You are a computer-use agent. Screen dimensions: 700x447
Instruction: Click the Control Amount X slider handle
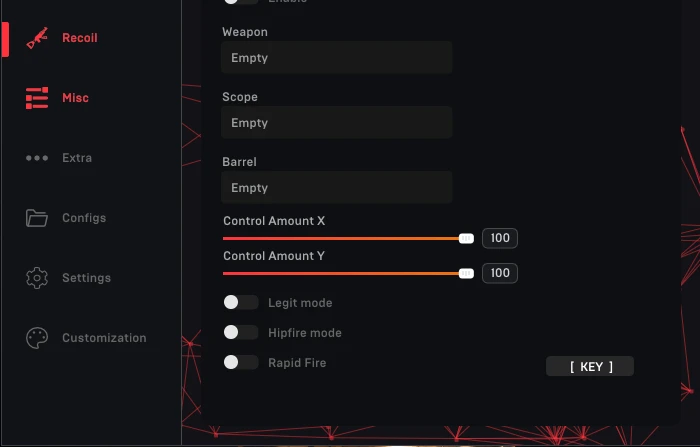[x=466, y=238]
